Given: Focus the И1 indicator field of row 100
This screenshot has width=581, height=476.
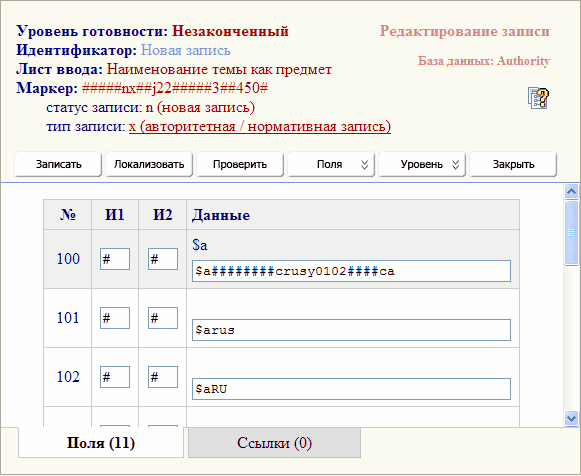Looking at the screenshot, I should [x=115, y=259].
